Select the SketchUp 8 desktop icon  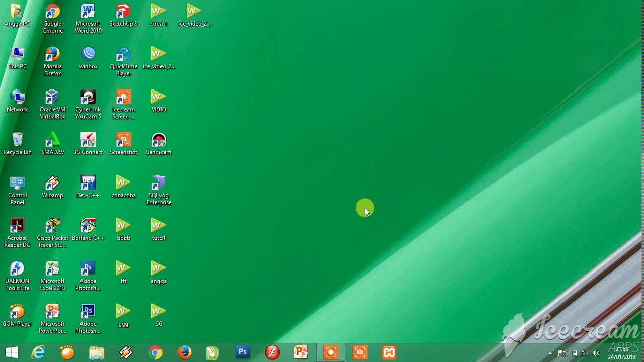coord(123,16)
